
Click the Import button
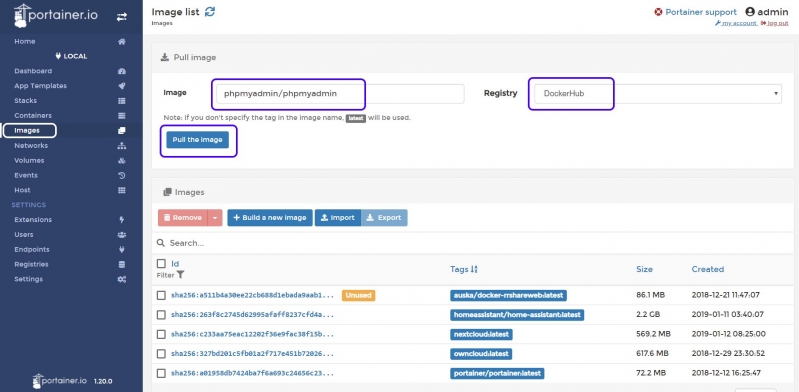click(338, 218)
